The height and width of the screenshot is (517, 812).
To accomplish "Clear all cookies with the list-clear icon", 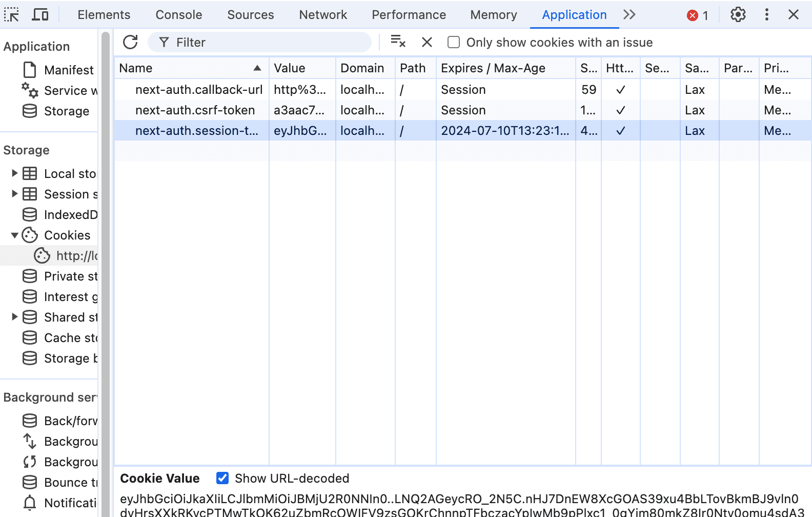I will pyautogui.click(x=398, y=42).
